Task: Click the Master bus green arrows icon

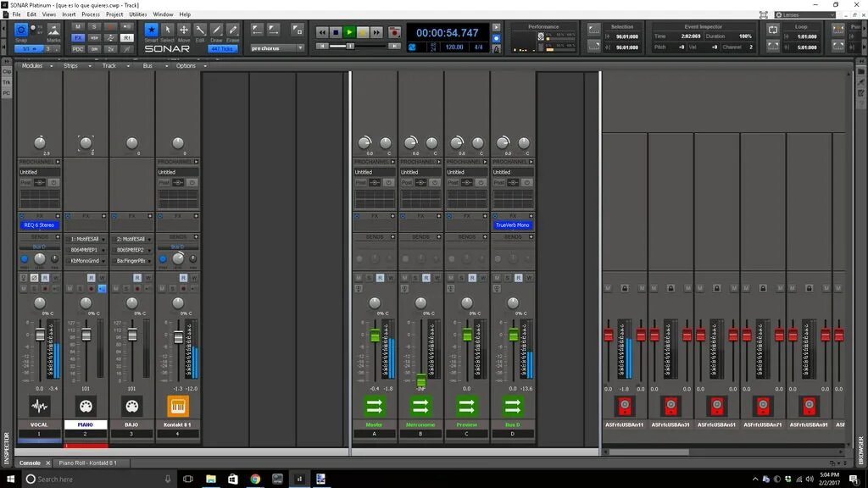Action: (x=374, y=407)
